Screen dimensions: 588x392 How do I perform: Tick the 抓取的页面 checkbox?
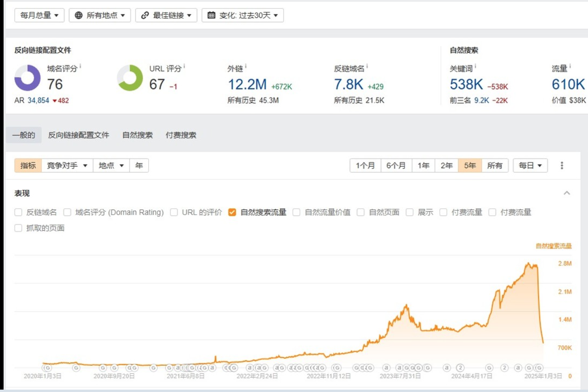coord(18,228)
